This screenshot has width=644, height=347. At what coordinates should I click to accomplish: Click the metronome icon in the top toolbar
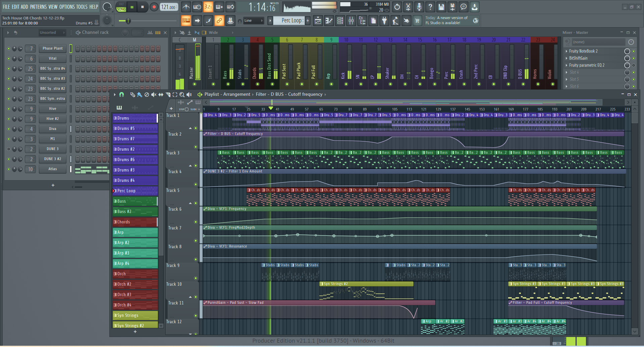186,7
